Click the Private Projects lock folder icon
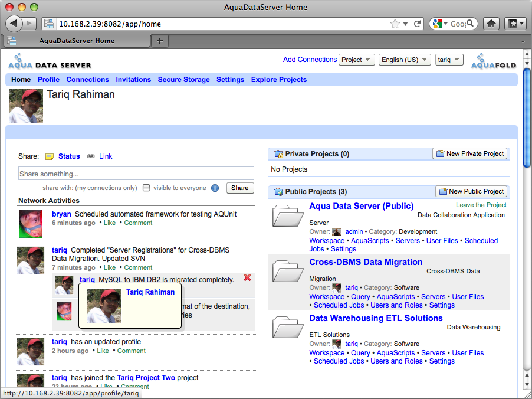 click(x=278, y=154)
